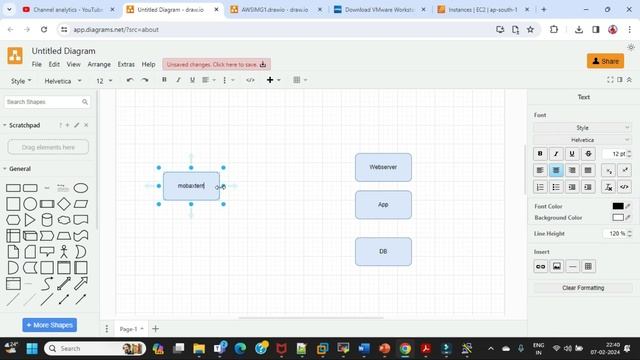The width and height of the screenshot is (640, 360).
Task: Open the Extras menu
Action: tap(126, 64)
